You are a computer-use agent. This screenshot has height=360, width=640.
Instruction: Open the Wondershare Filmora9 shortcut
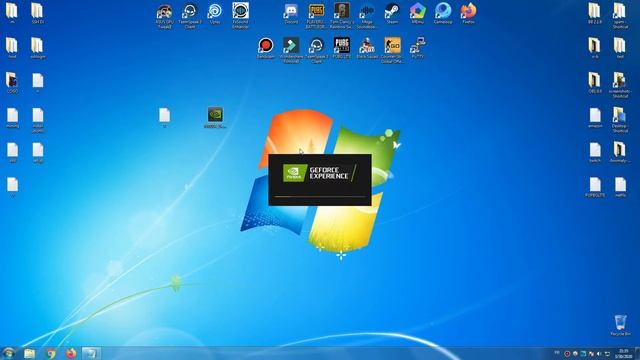[291, 50]
